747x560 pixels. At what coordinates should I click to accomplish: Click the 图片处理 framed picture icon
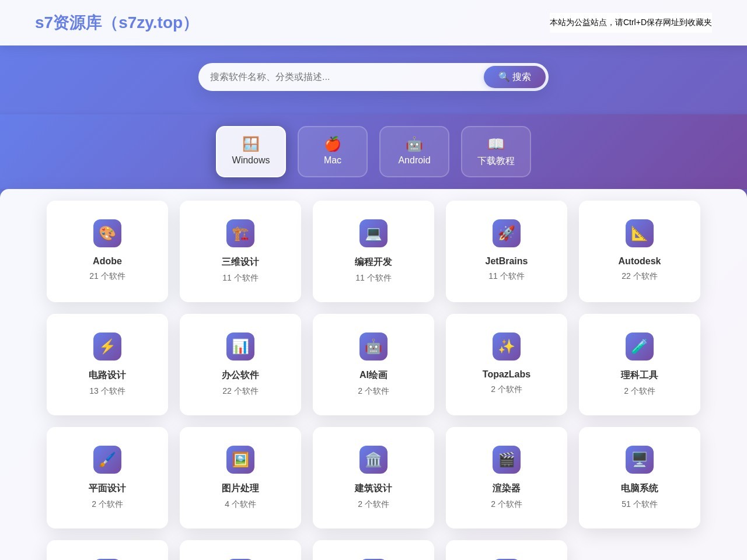click(x=240, y=460)
